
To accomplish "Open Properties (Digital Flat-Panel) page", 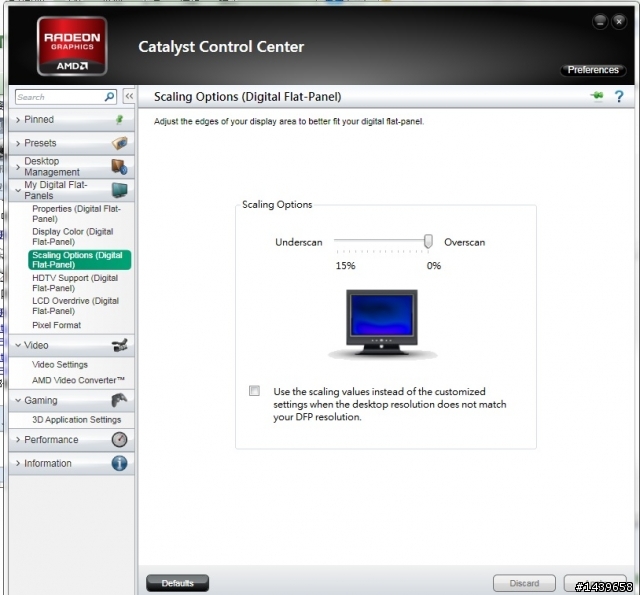I will [76, 213].
